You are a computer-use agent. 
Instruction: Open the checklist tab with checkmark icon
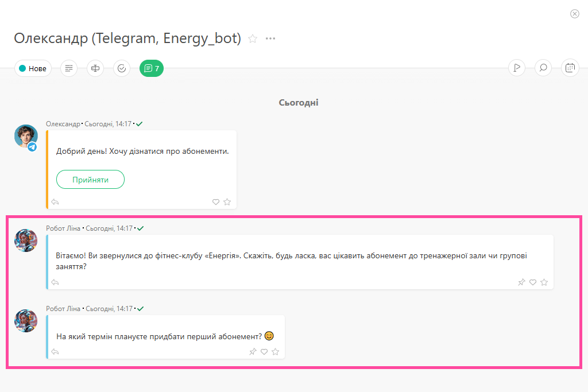tap(122, 68)
